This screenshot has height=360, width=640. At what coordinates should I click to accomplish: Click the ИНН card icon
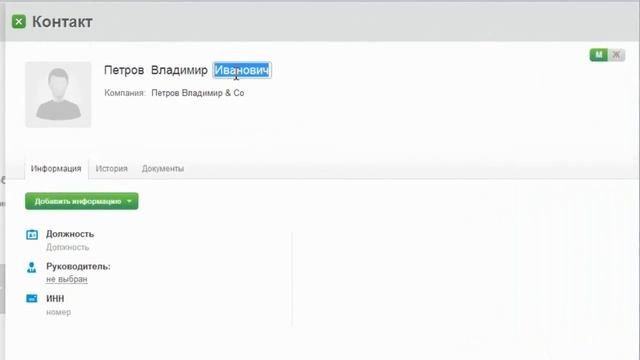pos(32,299)
